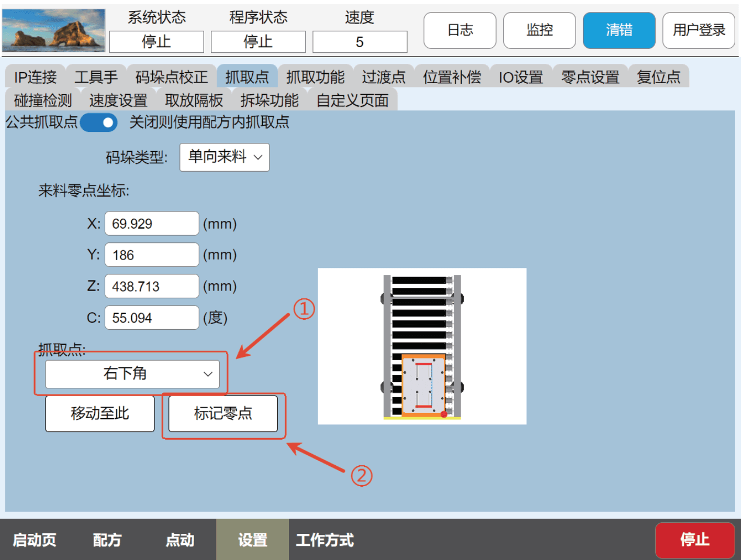The image size is (741, 560).
Task: Select the 拆垛功能 tab
Action: tap(269, 99)
